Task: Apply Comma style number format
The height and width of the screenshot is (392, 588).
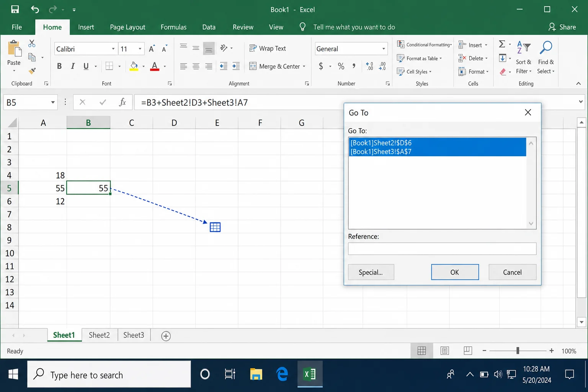Action: pyautogui.click(x=354, y=66)
